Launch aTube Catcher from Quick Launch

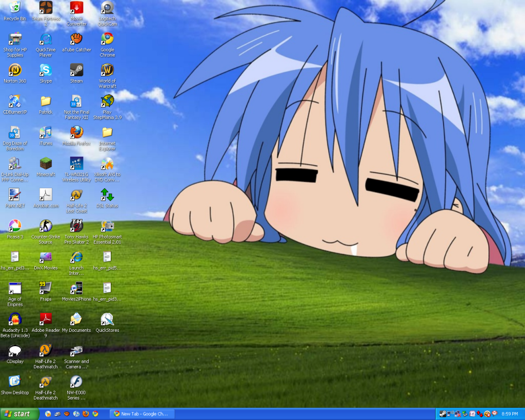click(x=67, y=414)
